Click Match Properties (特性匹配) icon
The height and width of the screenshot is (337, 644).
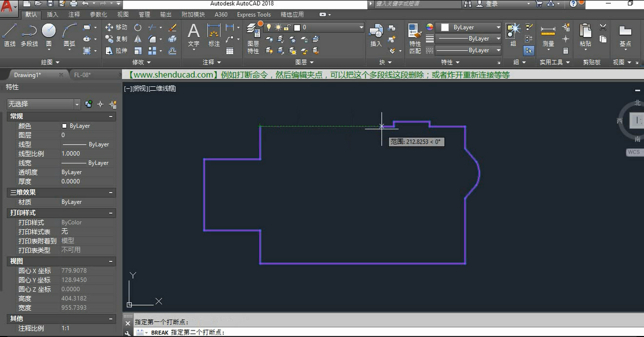coord(415,39)
